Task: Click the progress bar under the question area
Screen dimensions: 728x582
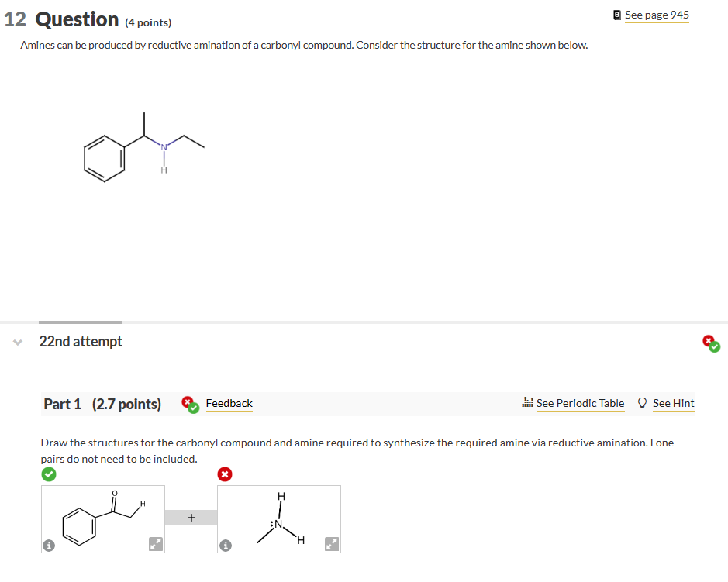Action: (x=80, y=322)
